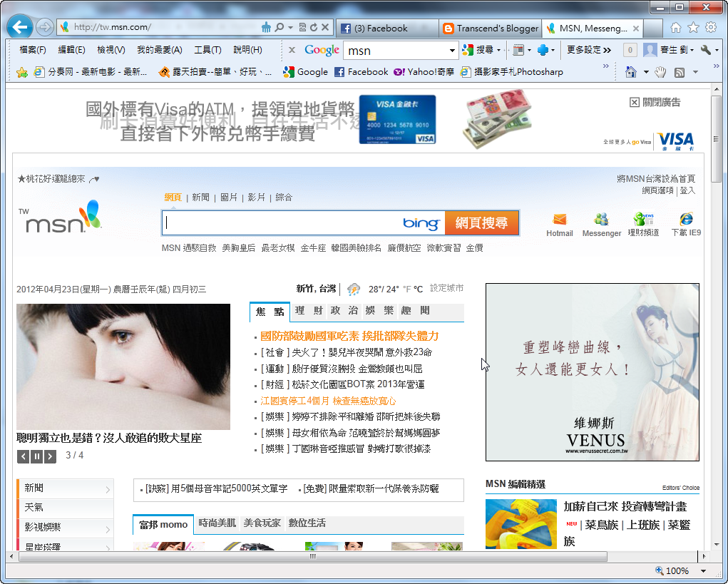
Task: Switch to the Transcend's Blogger tab
Action: tap(491, 29)
